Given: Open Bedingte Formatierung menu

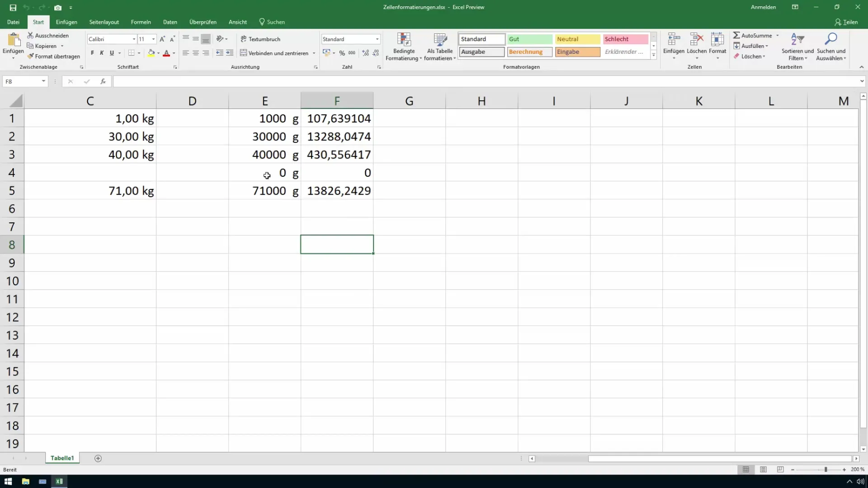Looking at the screenshot, I should click(x=404, y=47).
